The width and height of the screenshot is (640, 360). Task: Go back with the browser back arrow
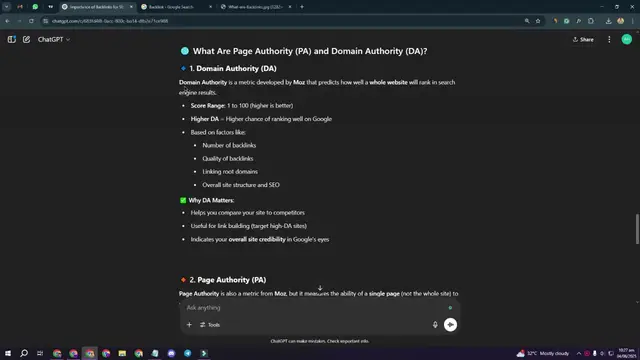(x=8, y=21)
